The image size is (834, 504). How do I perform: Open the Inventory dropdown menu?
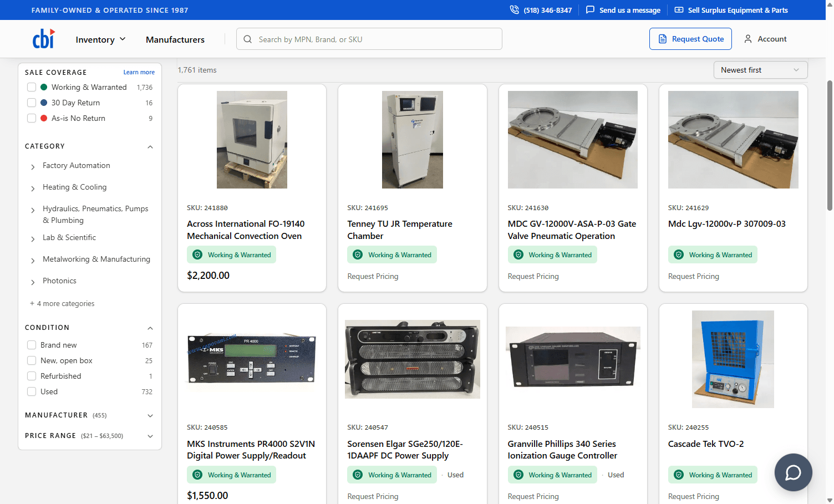(x=100, y=39)
